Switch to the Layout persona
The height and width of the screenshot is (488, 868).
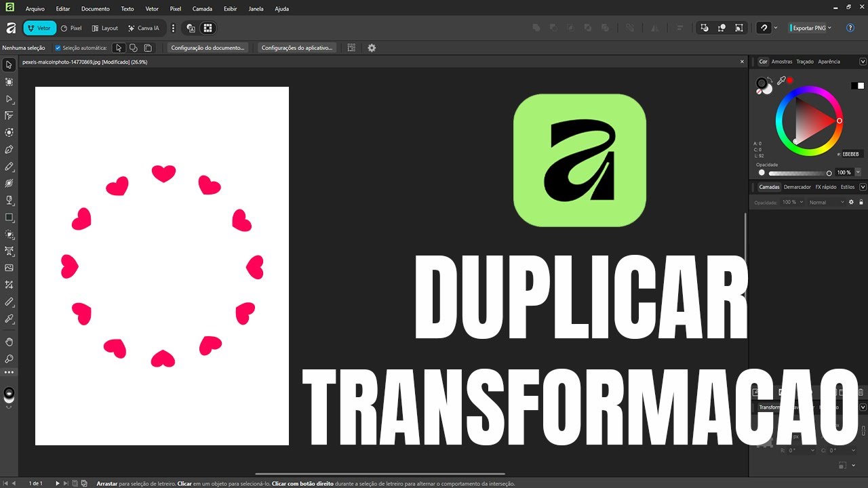coord(104,28)
